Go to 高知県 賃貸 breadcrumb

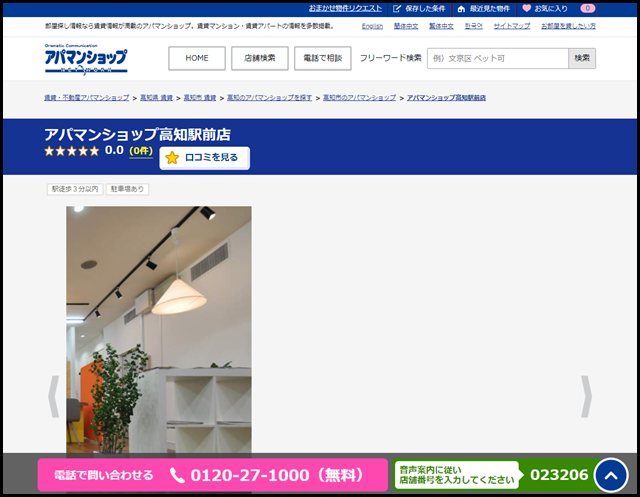coord(156,98)
